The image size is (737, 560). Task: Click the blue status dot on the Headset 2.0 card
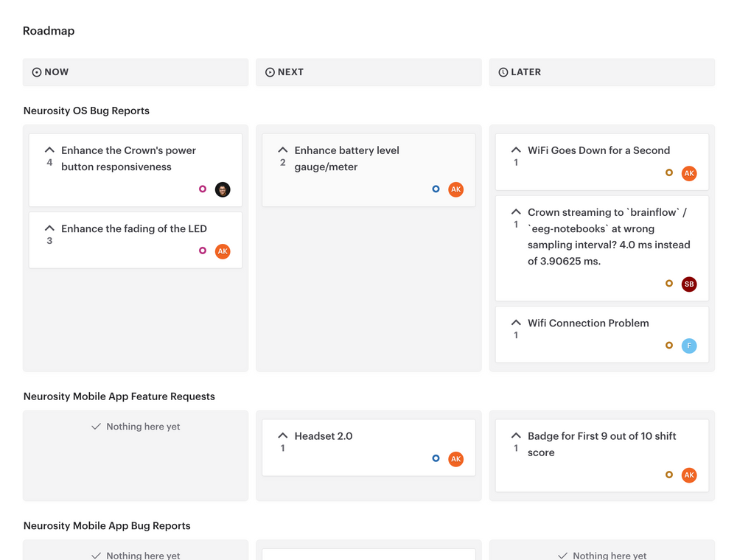click(x=436, y=458)
